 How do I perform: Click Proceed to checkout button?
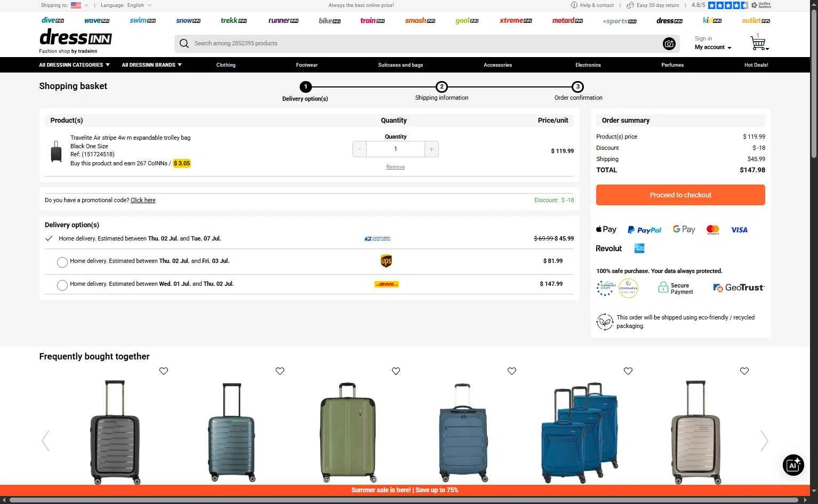point(680,195)
